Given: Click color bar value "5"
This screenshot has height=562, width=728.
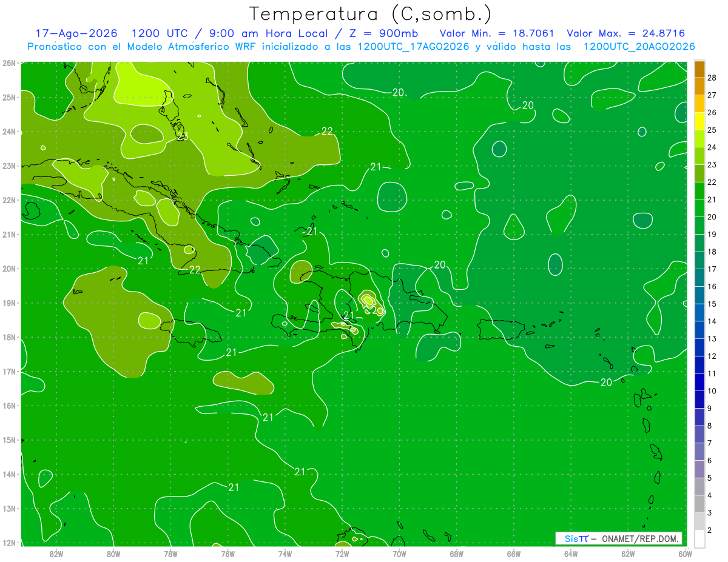Looking at the screenshot, I should coord(710,478).
